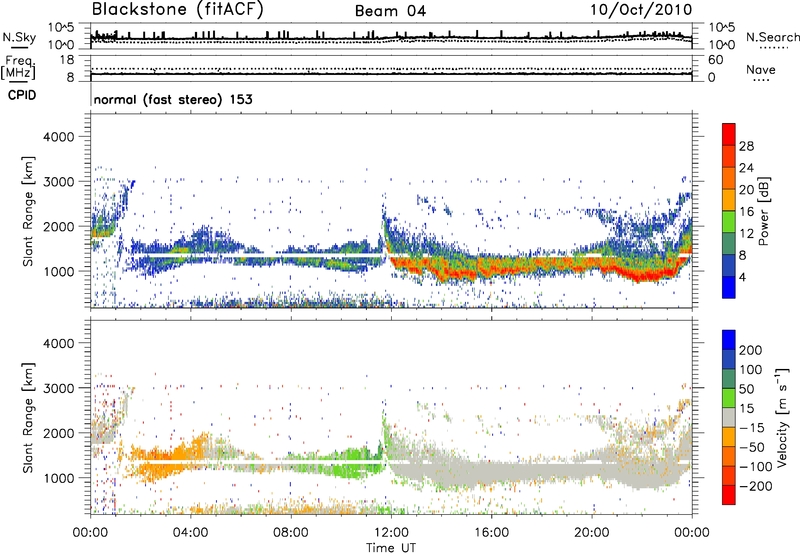Pick the red segment of the Power colorbar
800x554 pixels.
tap(729, 134)
